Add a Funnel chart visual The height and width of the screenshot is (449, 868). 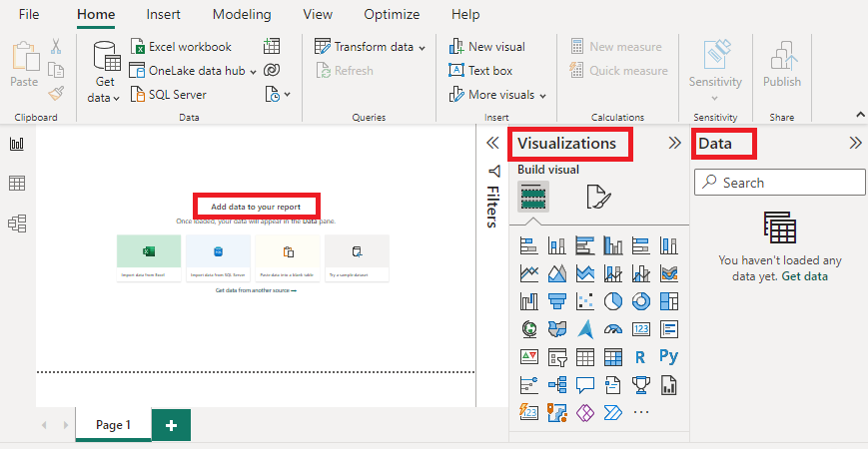557,301
